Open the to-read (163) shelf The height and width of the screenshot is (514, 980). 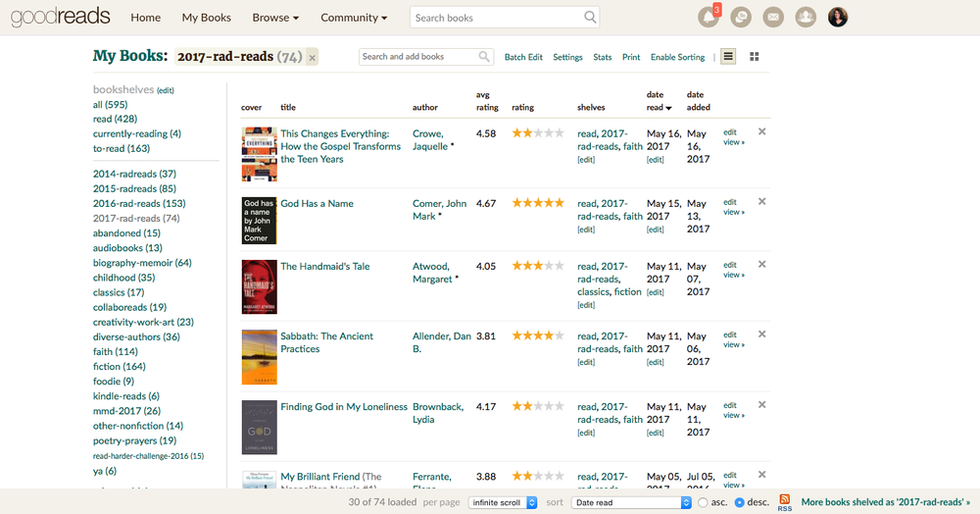pos(122,149)
